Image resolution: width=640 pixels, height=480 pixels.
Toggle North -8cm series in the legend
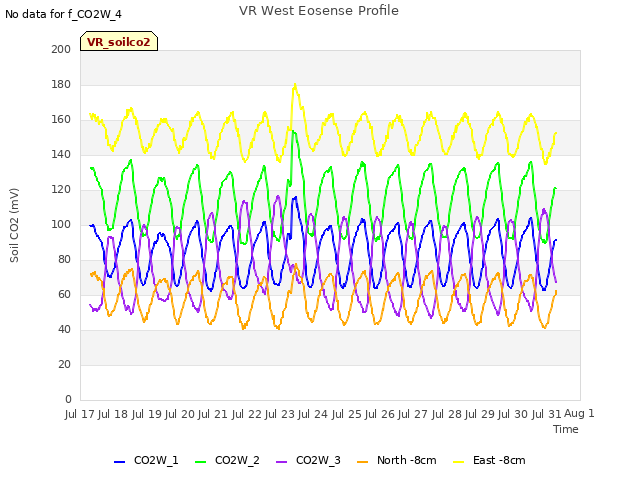point(397,460)
